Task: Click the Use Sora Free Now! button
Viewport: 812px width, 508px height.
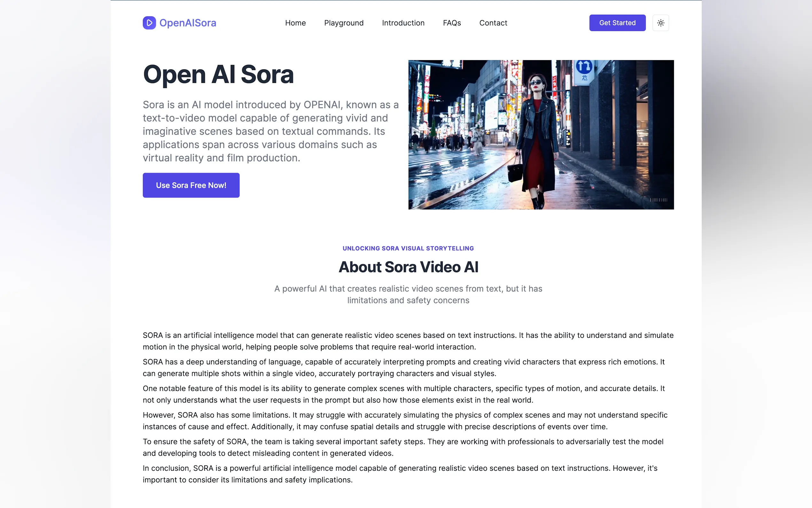Action: [x=191, y=185]
